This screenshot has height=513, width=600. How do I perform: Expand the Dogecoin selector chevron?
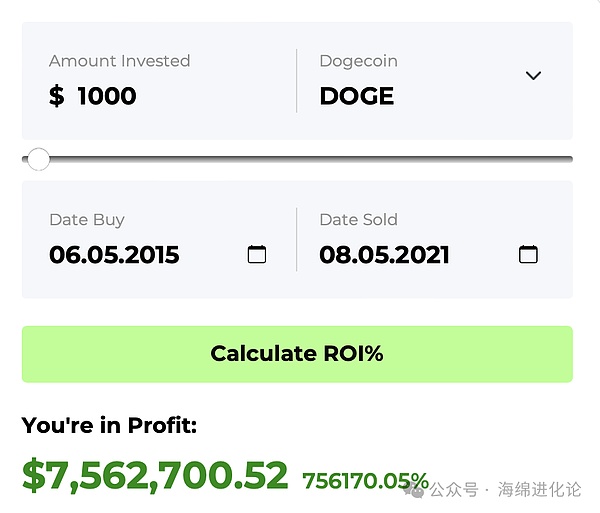533,76
